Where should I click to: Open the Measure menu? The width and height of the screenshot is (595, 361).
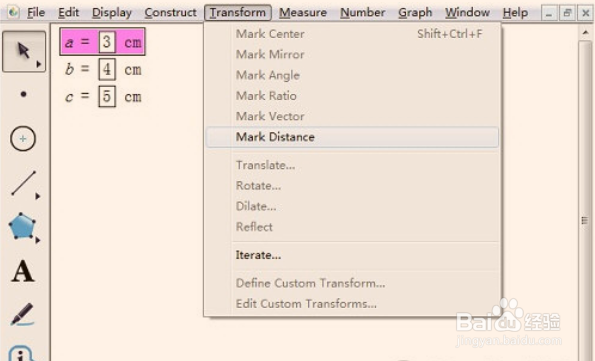(303, 13)
